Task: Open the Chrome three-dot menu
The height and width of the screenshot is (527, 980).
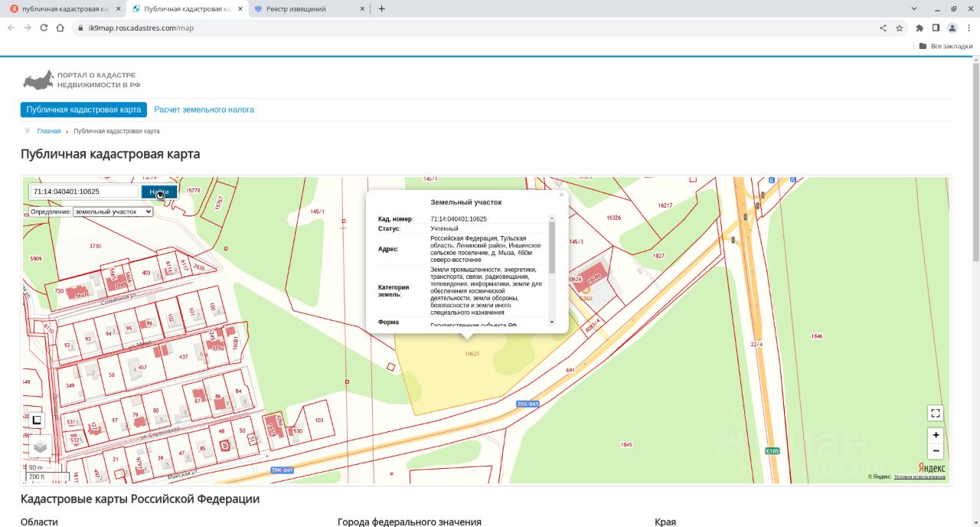Action: point(969,28)
